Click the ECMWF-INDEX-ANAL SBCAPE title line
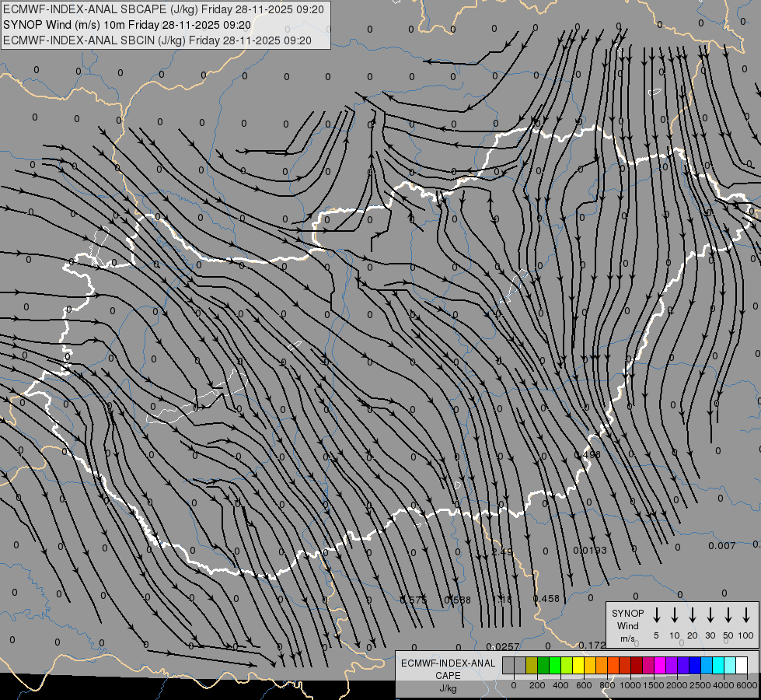This screenshot has width=761, height=700. (163, 9)
